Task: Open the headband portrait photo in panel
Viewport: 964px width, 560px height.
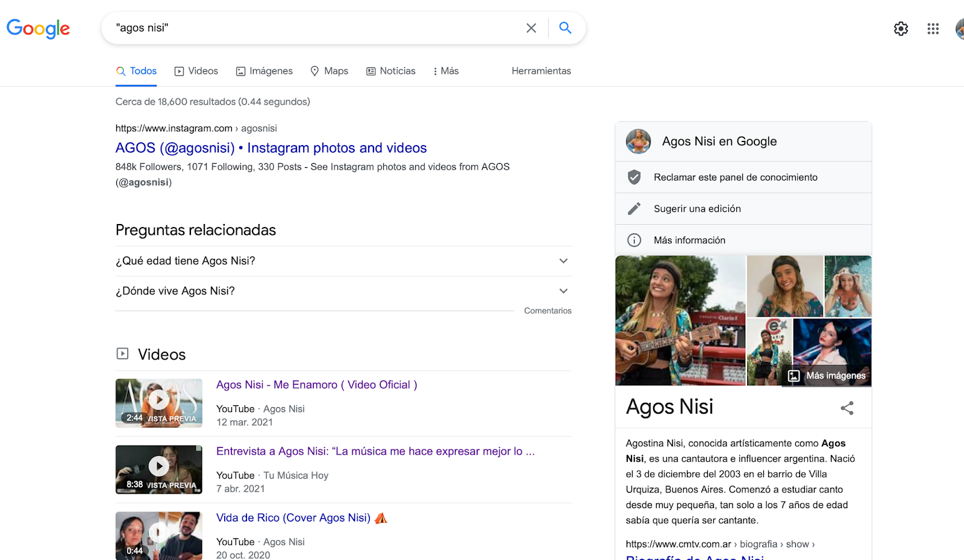Action: (x=785, y=287)
